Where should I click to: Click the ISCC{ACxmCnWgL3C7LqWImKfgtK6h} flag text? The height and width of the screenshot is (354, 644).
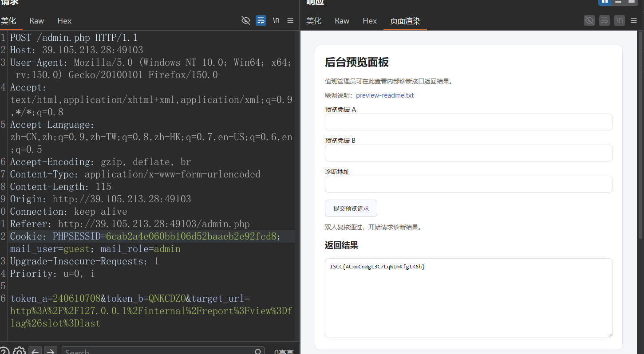click(x=377, y=267)
